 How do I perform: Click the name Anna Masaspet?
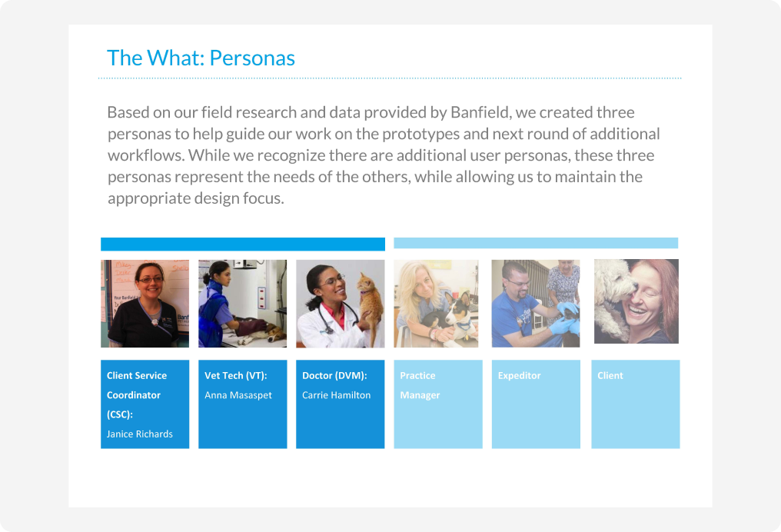point(238,395)
